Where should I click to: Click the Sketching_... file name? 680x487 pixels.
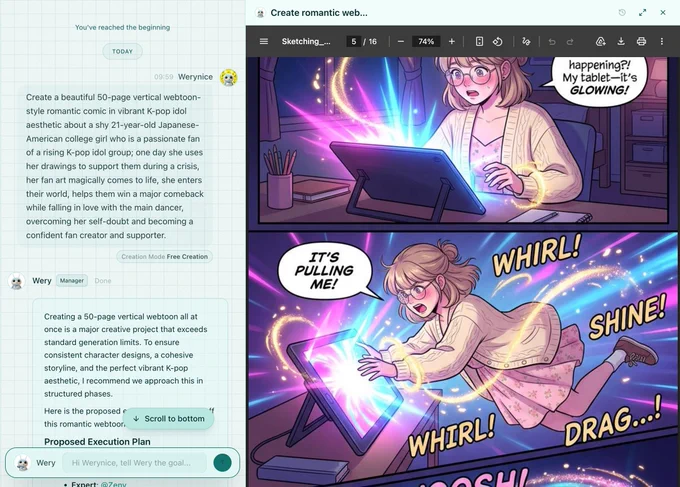click(306, 41)
